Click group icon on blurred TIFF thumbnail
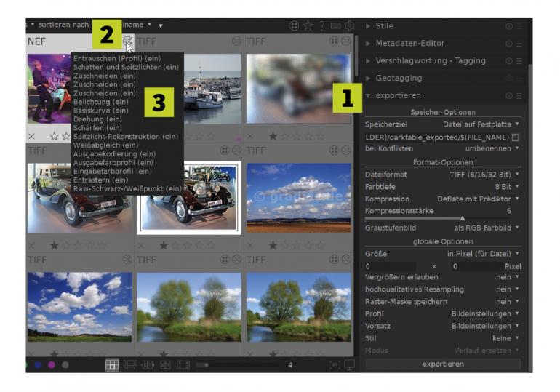This screenshot has width=560, height=392. coord(334,41)
